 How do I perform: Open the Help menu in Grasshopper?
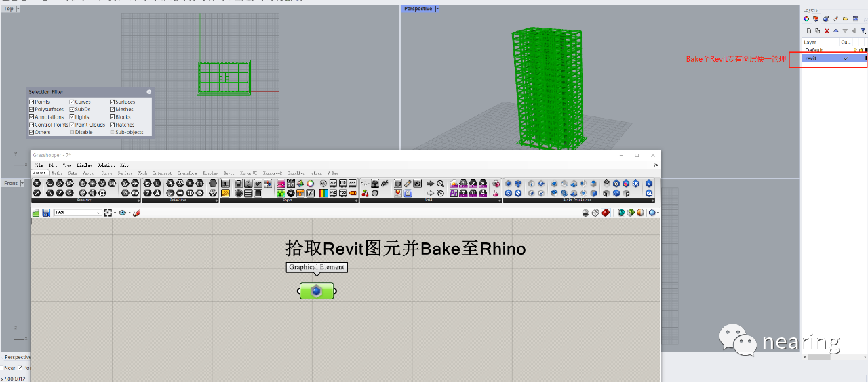[x=124, y=165]
